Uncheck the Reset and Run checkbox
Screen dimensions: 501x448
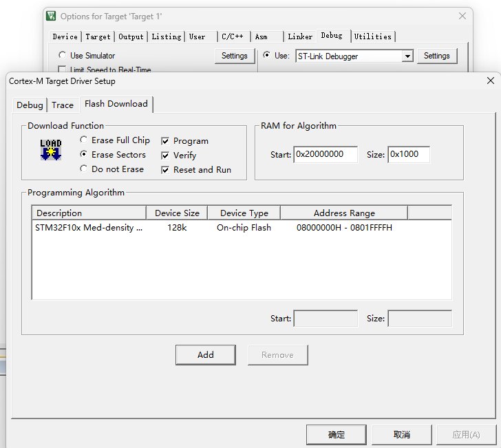(x=165, y=170)
